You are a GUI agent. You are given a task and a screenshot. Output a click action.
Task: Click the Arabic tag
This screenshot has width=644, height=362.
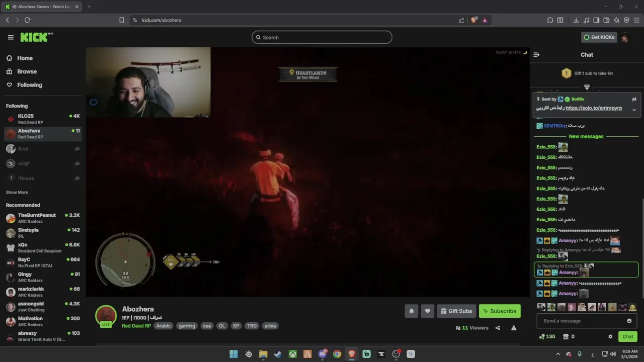164,326
